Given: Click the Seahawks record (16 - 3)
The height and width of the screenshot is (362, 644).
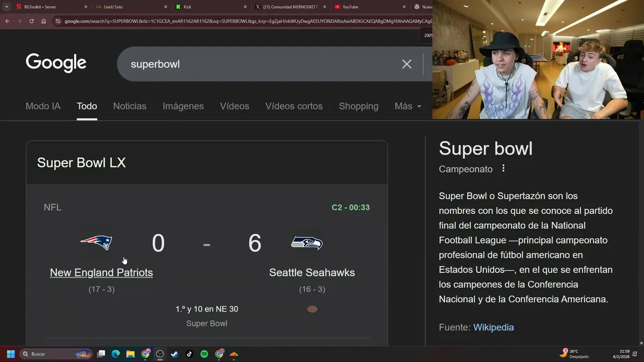Looking at the screenshot, I should 312,289.
